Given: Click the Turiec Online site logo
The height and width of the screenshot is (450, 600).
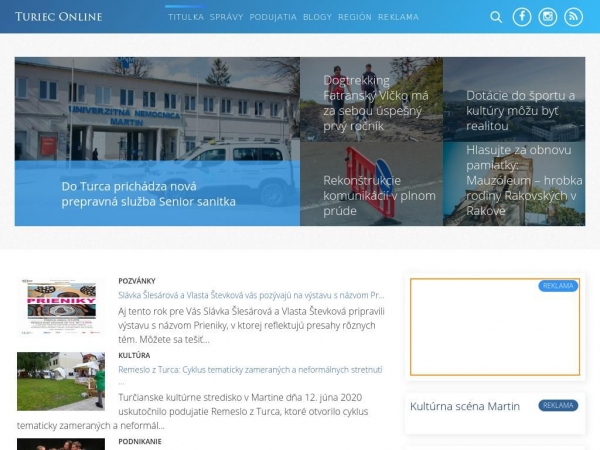Looking at the screenshot, I should coord(59,17).
